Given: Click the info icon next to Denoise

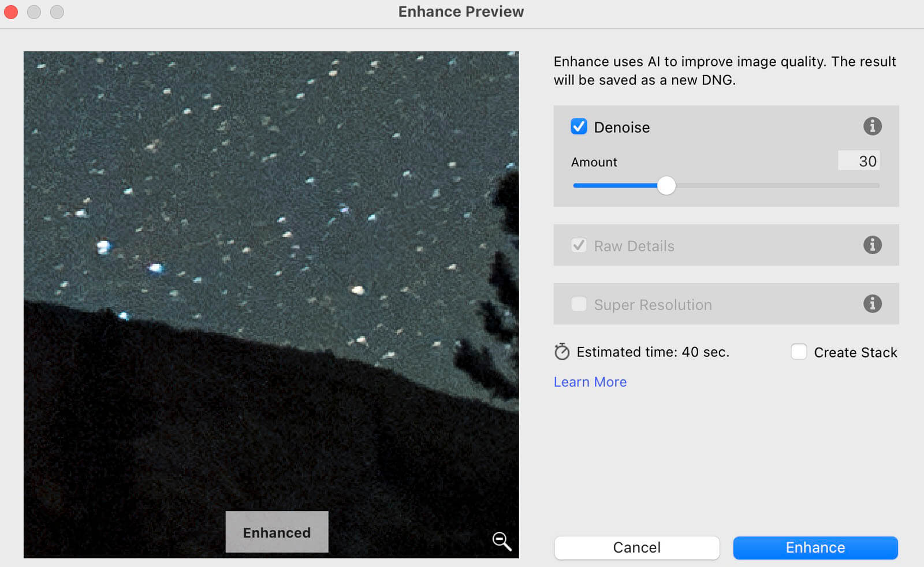Looking at the screenshot, I should pyautogui.click(x=872, y=126).
